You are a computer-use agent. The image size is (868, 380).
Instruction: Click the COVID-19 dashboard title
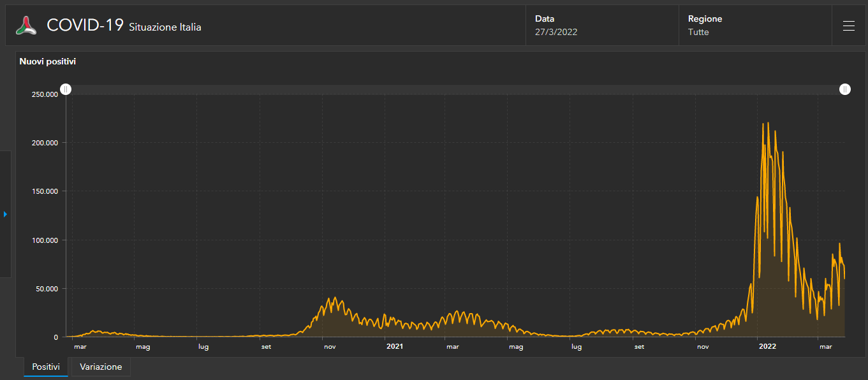coord(85,26)
